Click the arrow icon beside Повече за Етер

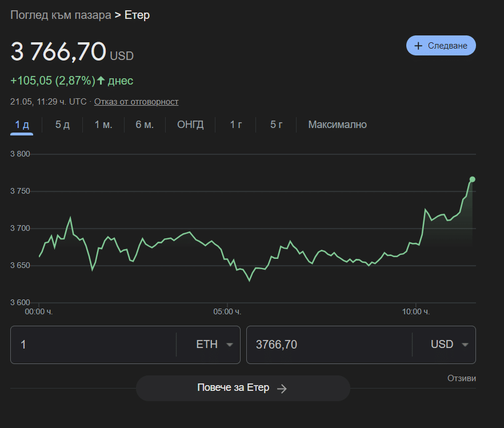[282, 389]
